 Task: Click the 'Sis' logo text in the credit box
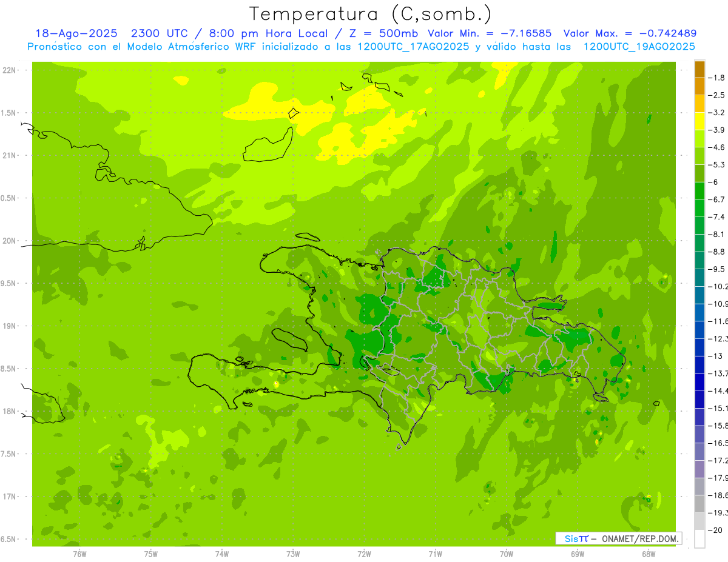point(571,538)
